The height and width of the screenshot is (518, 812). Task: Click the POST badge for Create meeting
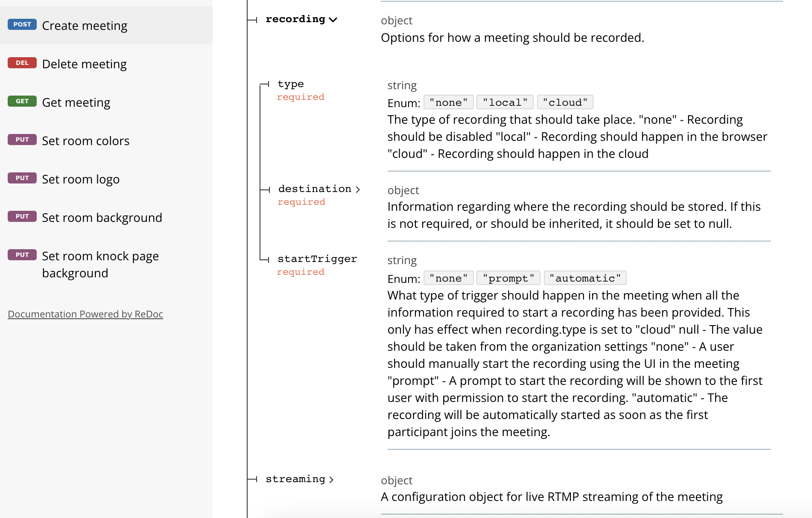22,24
